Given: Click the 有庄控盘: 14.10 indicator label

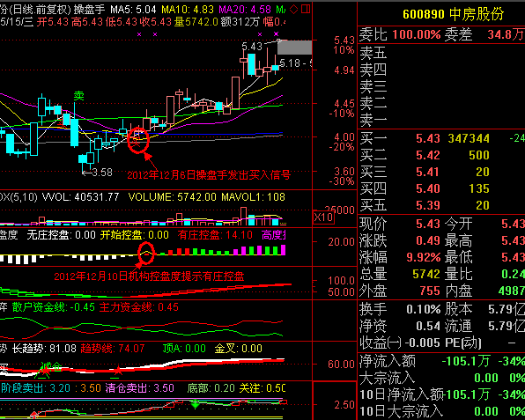Looking at the screenshot, I should pyautogui.click(x=215, y=235).
